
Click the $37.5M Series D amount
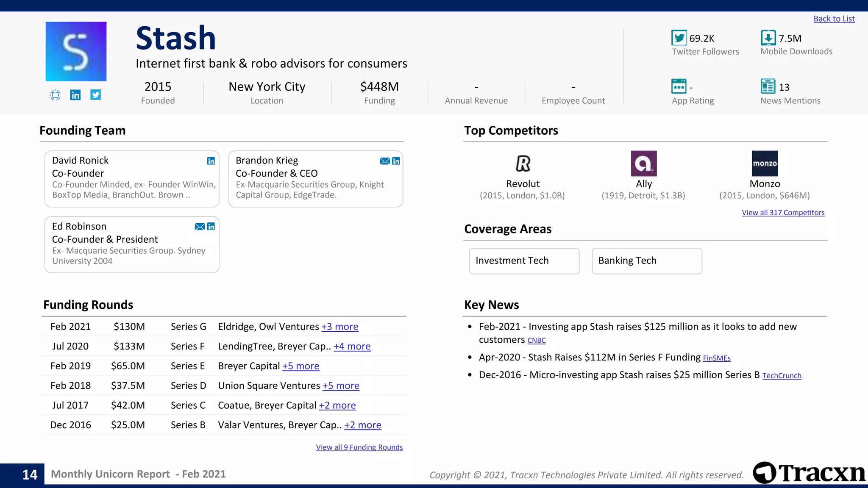[128, 386]
